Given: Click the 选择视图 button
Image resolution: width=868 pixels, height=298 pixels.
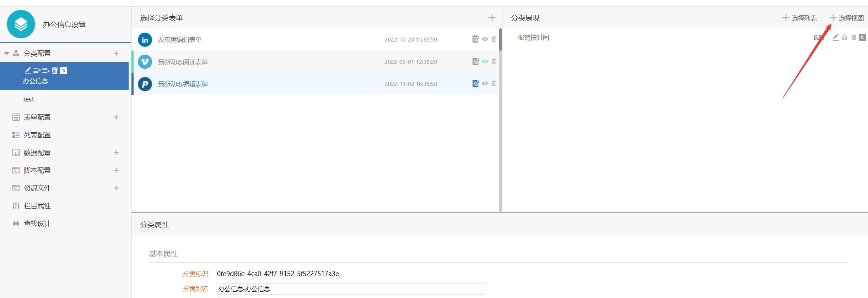Looking at the screenshot, I should click(847, 18).
